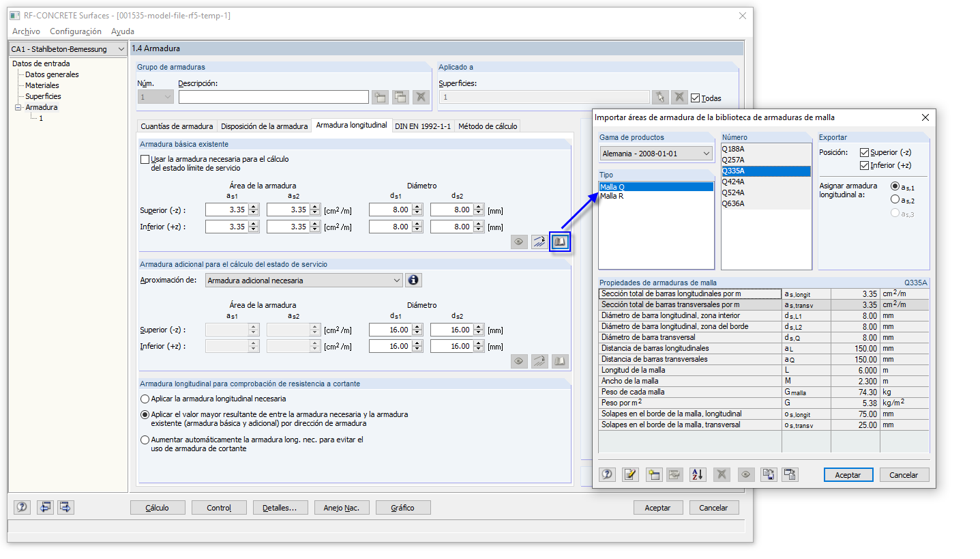Screen dimensions: 980x559
Task: Edit the selected mesh library entry
Action: coord(630,474)
